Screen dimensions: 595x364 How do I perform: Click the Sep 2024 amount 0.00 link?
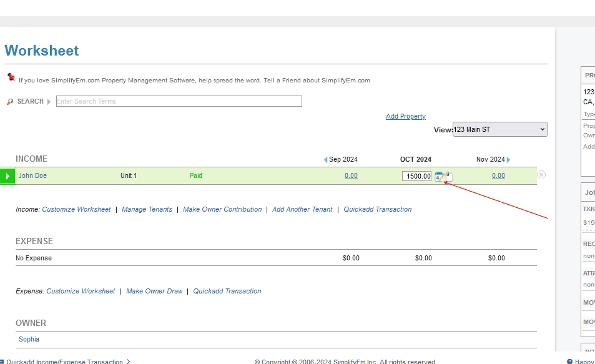[351, 175]
